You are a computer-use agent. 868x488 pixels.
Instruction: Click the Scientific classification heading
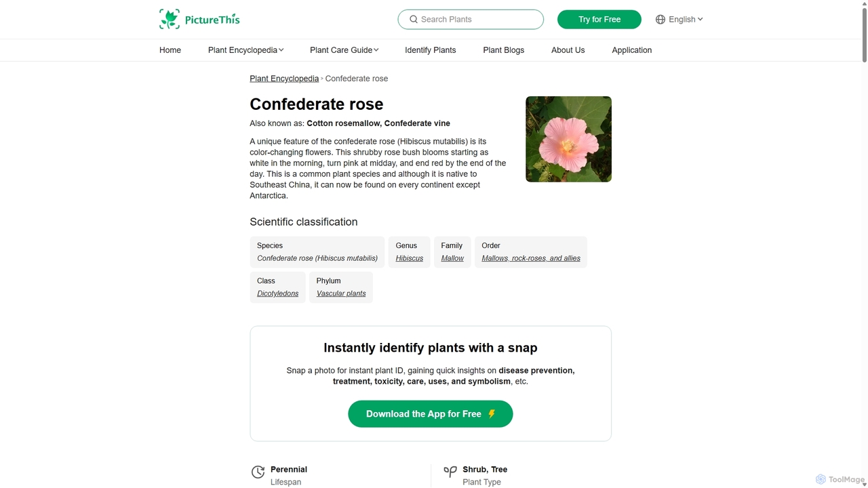tap(304, 222)
